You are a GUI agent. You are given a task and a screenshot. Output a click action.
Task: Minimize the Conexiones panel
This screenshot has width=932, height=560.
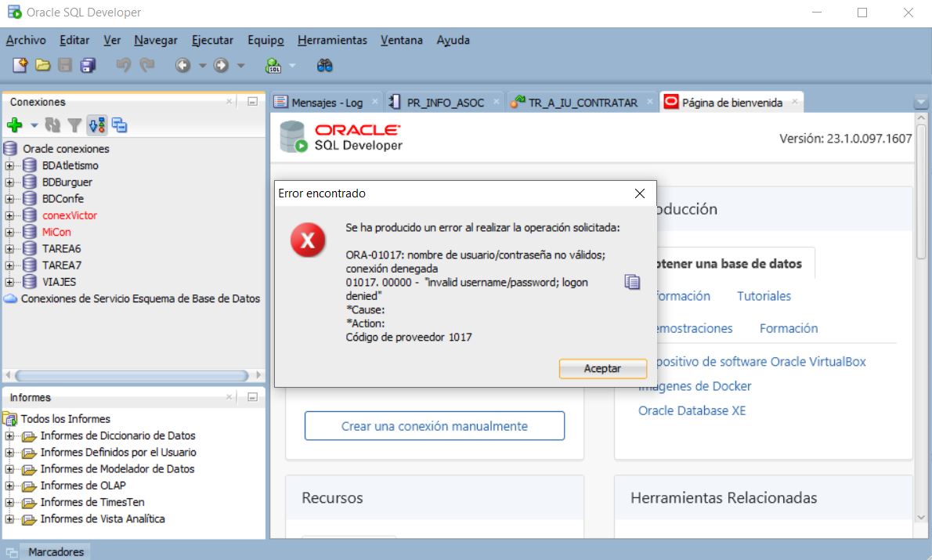click(252, 102)
